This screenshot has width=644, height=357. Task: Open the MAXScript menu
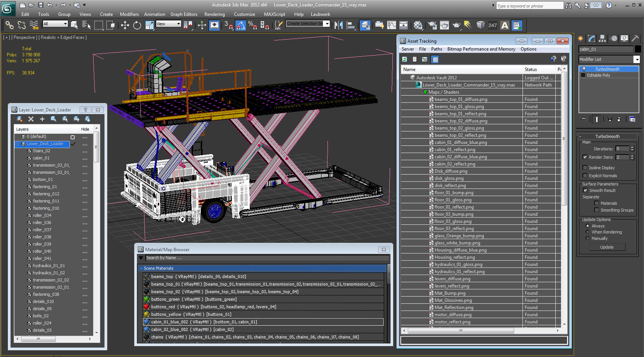coord(274,14)
